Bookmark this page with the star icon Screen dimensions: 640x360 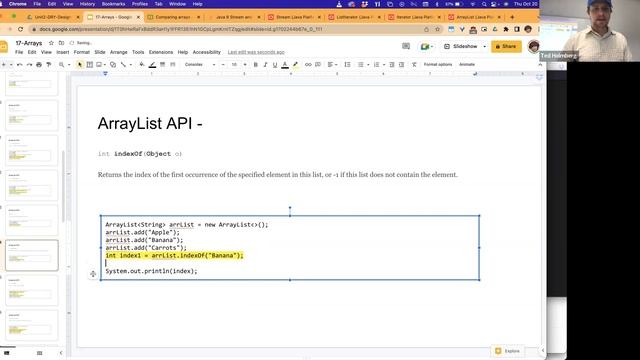(x=437, y=29)
